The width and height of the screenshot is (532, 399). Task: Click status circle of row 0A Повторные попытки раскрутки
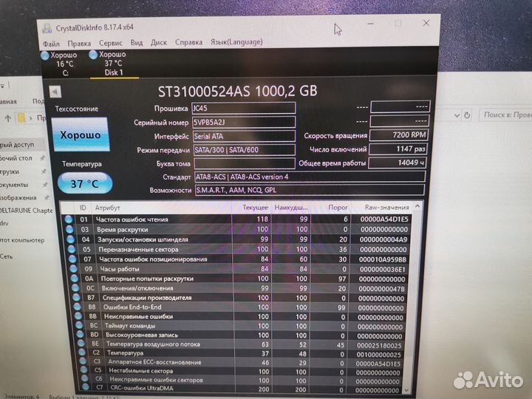[75, 279]
